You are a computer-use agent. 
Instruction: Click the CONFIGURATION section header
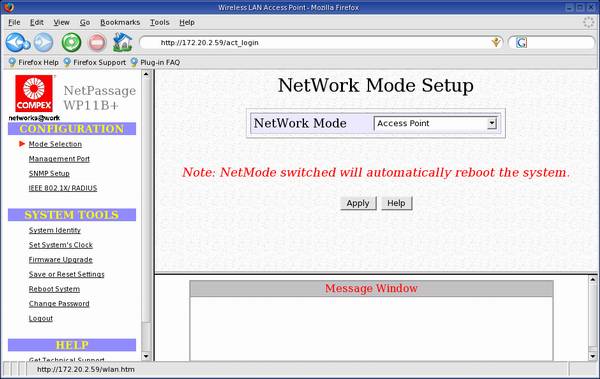click(x=72, y=129)
